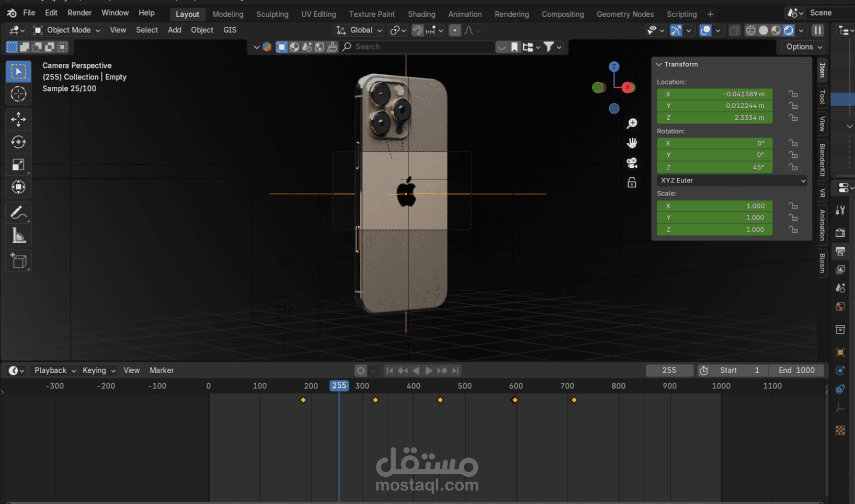Jump to the timeline end frame
The width and height of the screenshot is (855, 504).
pyautogui.click(x=455, y=370)
